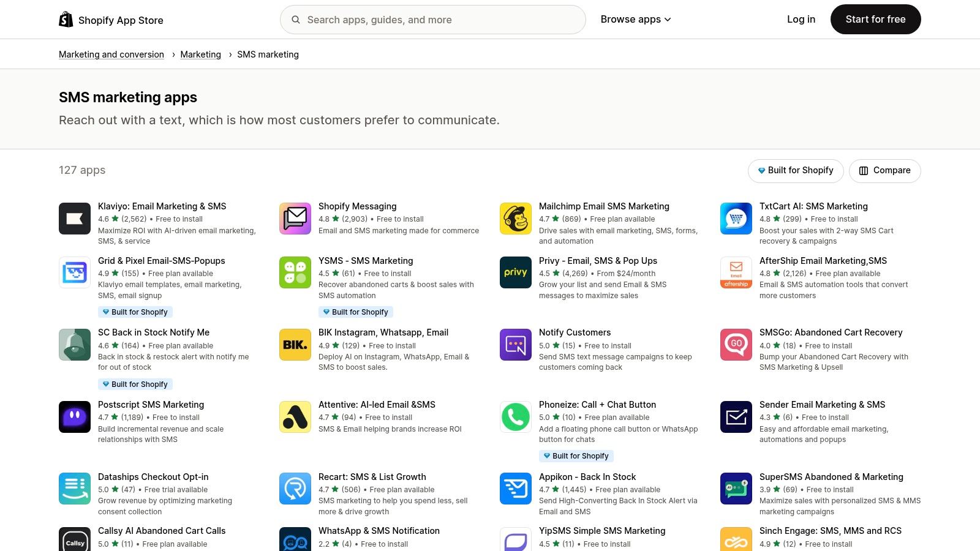This screenshot has height=551, width=980.
Task: Click the Shopify logo in the header
Action: 65,19
